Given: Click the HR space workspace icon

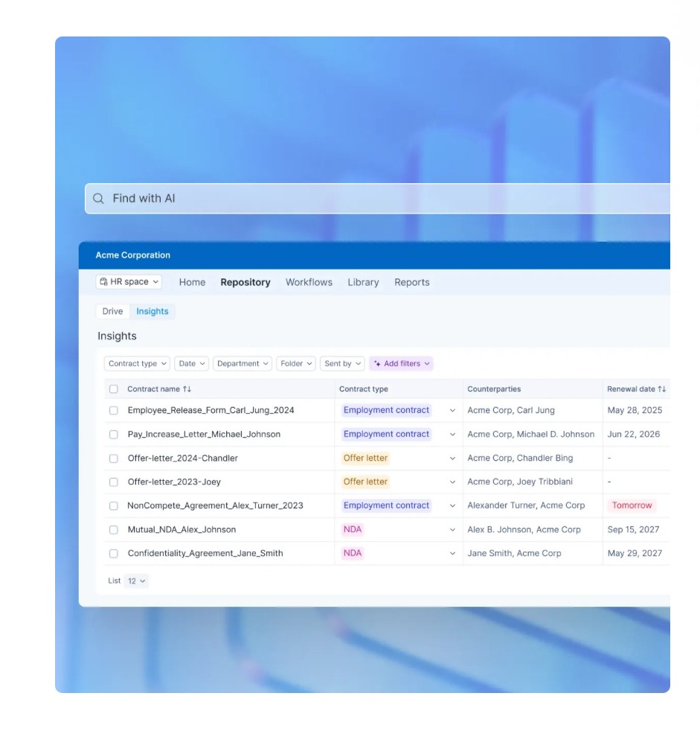Looking at the screenshot, I should (x=103, y=282).
